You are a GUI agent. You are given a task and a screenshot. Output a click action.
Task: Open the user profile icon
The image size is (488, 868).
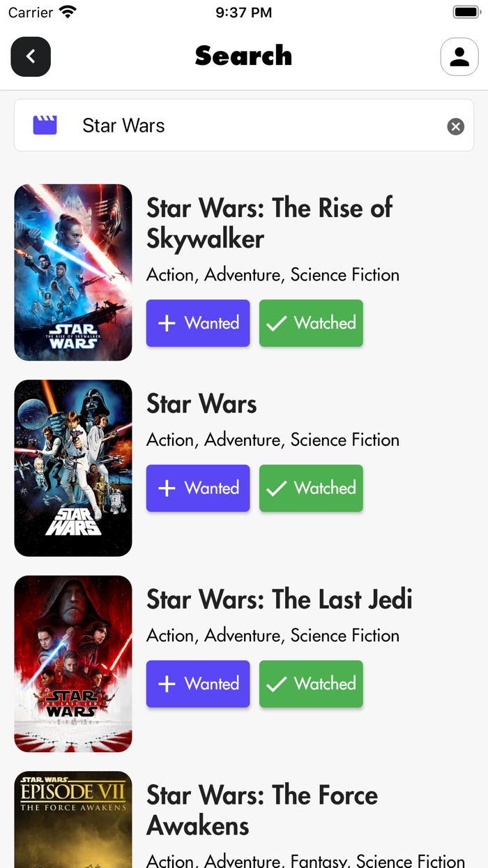click(459, 57)
